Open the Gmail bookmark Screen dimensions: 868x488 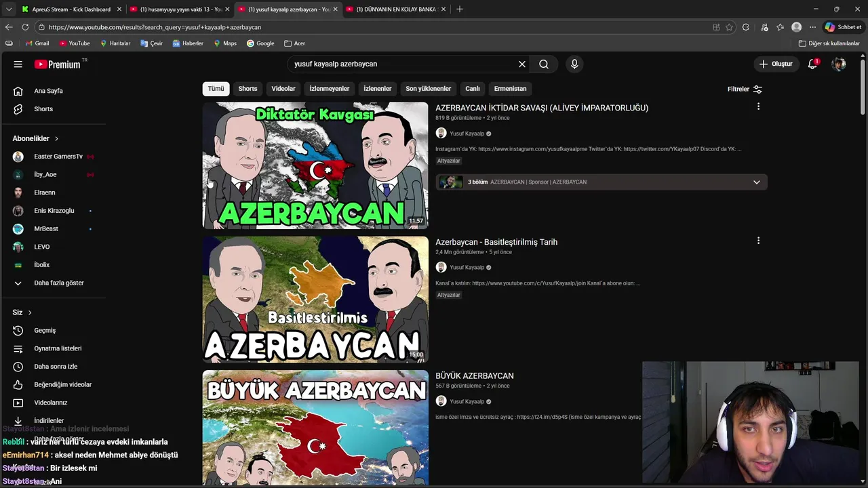click(x=37, y=43)
